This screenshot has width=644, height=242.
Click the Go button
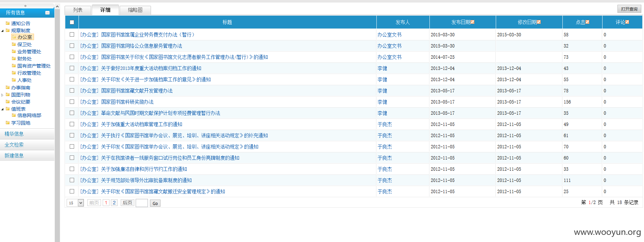[x=155, y=203]
